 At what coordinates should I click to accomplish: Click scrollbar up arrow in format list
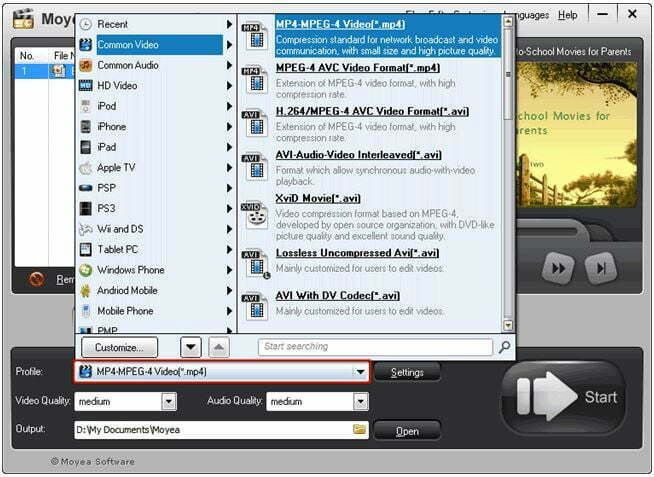pos(508,21)
